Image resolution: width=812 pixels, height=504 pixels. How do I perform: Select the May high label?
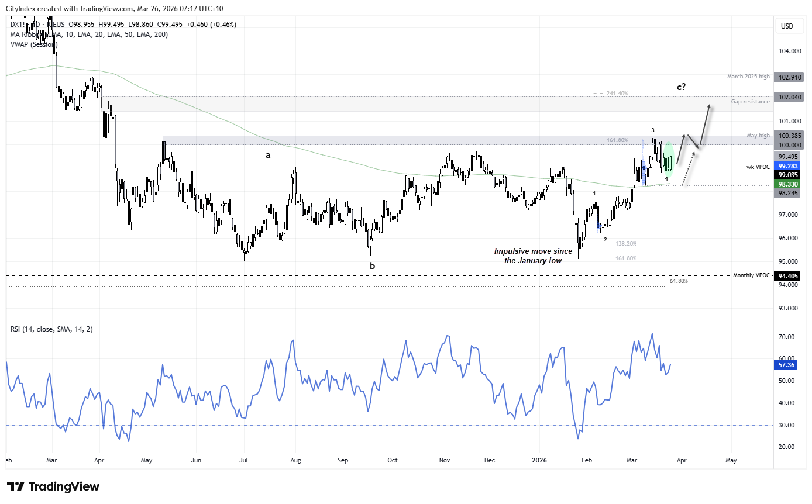tap(758, 135)
